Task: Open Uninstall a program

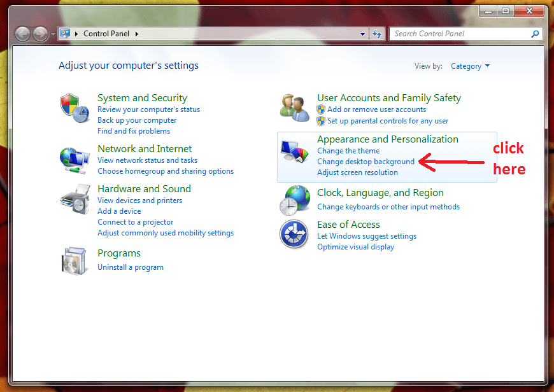Action: pos(130,267)
